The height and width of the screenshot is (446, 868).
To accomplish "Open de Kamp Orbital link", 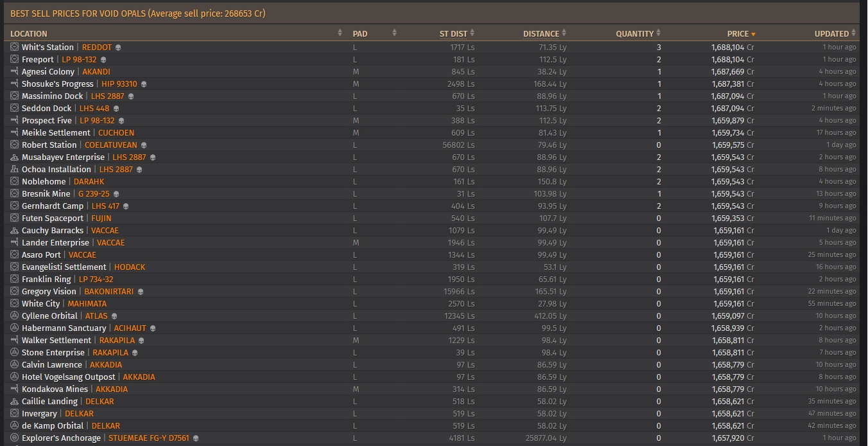I will point(53,425).
